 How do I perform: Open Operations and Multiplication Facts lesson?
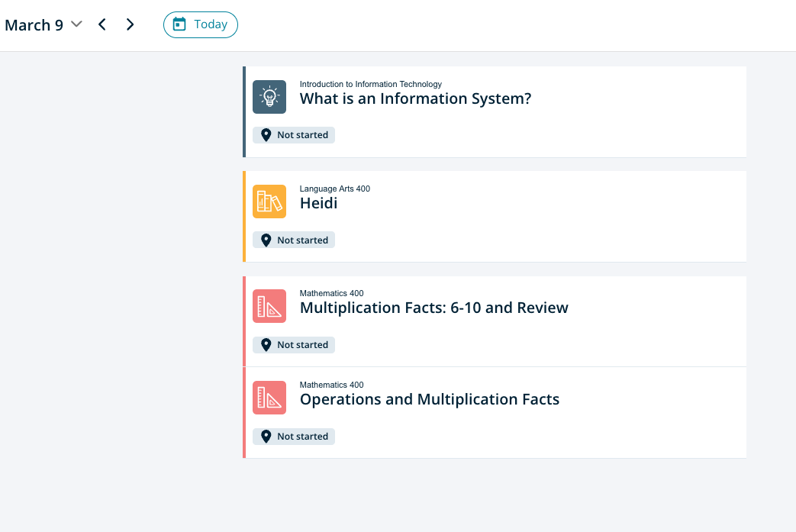(429, 399)
